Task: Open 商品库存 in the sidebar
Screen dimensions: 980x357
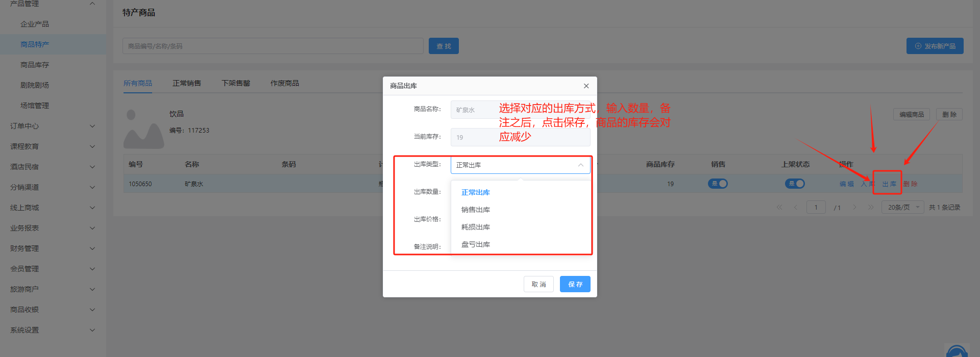Action: [35, 65]
